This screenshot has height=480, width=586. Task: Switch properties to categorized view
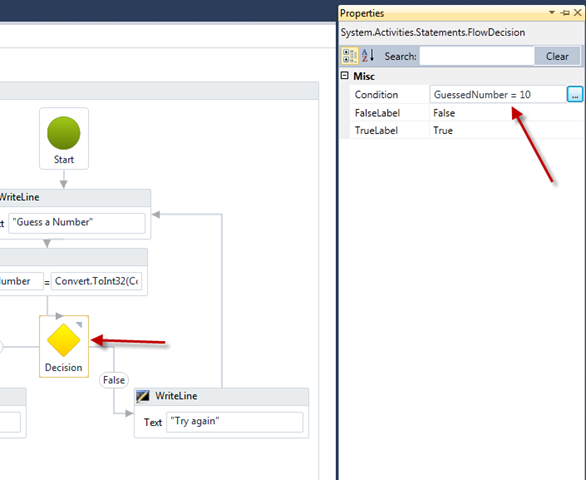tap(350, 56)
